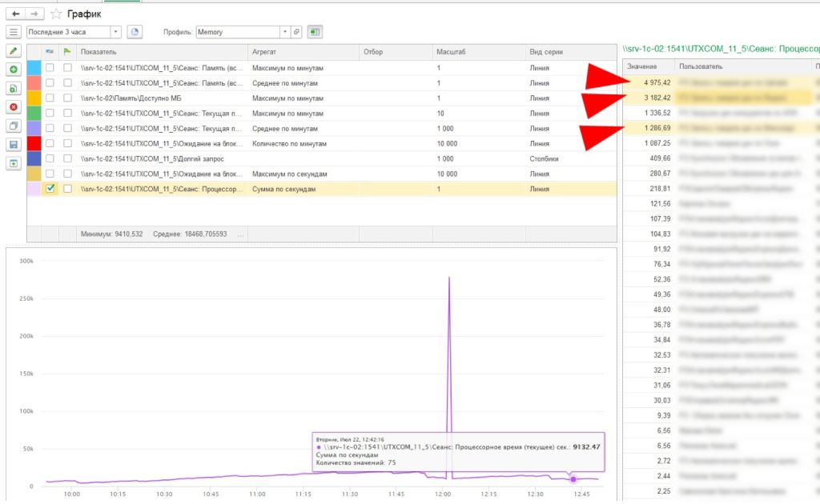This screenshot has height=504, width=820.
Task: Click the green plus add-series icon
Action: point(13,70)
